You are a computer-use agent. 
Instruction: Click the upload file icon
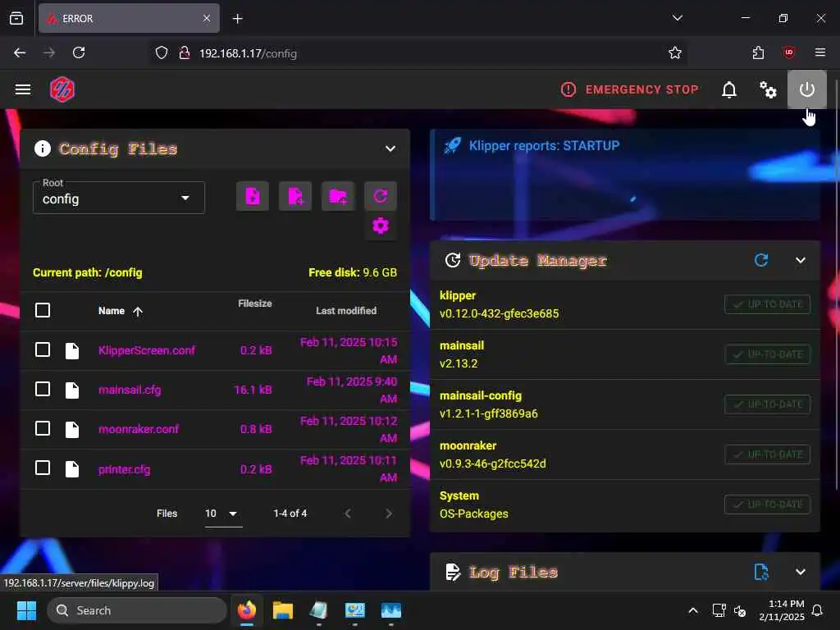pos(253,196)
